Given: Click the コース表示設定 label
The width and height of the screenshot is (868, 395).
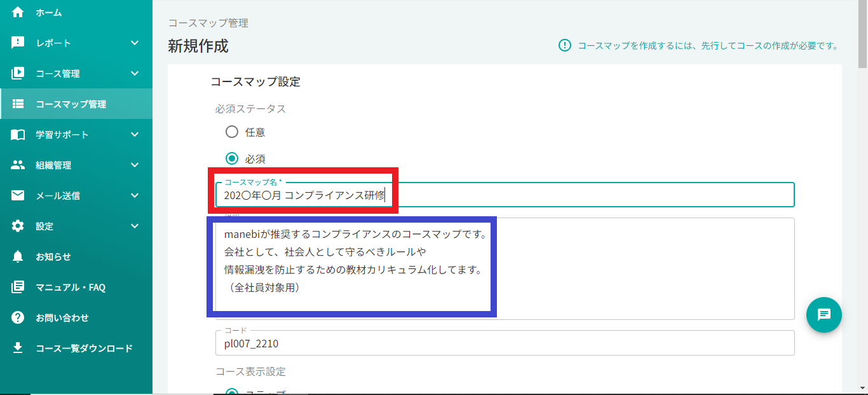Looking at the screenshot, I should pyautogui.click(x=250, y=371).
